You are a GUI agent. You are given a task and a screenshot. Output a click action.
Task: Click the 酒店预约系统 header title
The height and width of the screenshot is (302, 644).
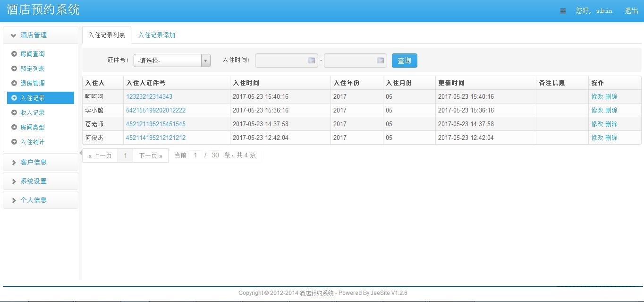click(43, 9)
